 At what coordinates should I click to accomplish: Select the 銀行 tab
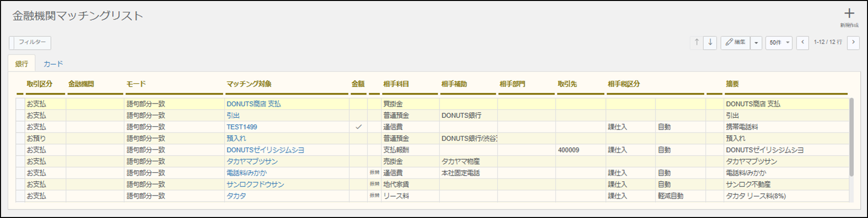point(22,64)
